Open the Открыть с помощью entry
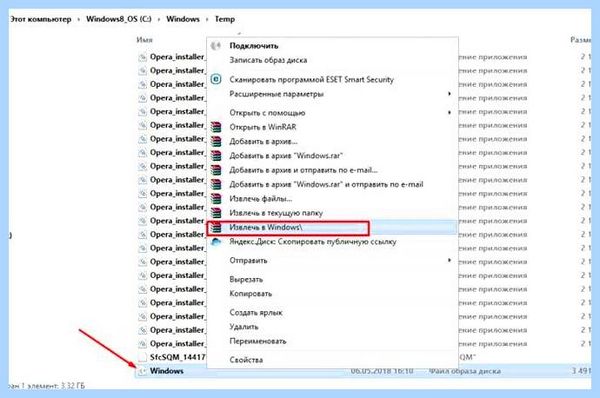 (x=267, y=113)
